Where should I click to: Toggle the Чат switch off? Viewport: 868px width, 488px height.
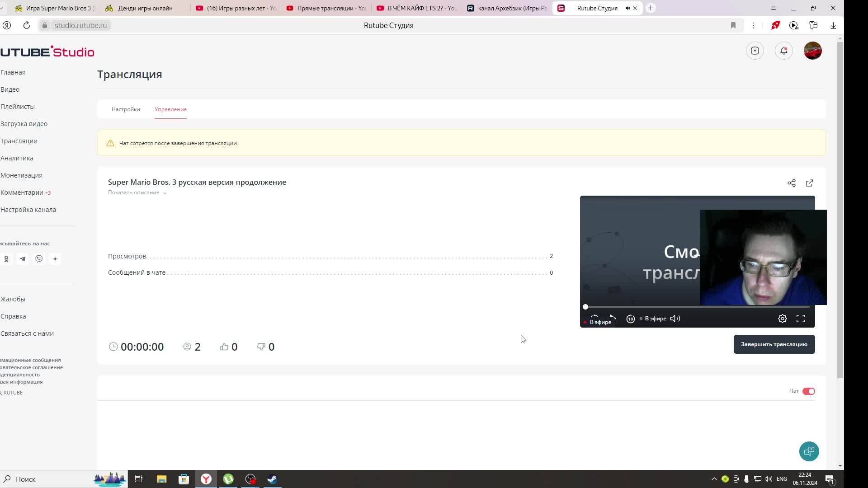pyautogui.click(x=809, y=391)
